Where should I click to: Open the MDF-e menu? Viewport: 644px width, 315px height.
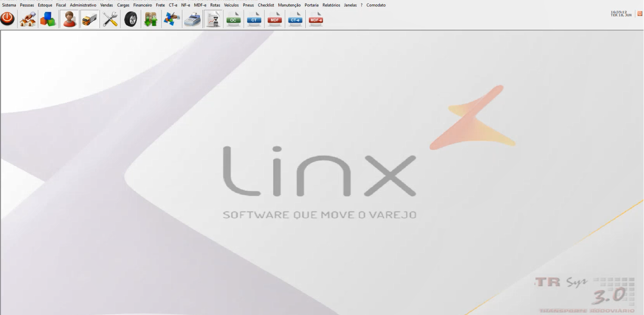200,5
